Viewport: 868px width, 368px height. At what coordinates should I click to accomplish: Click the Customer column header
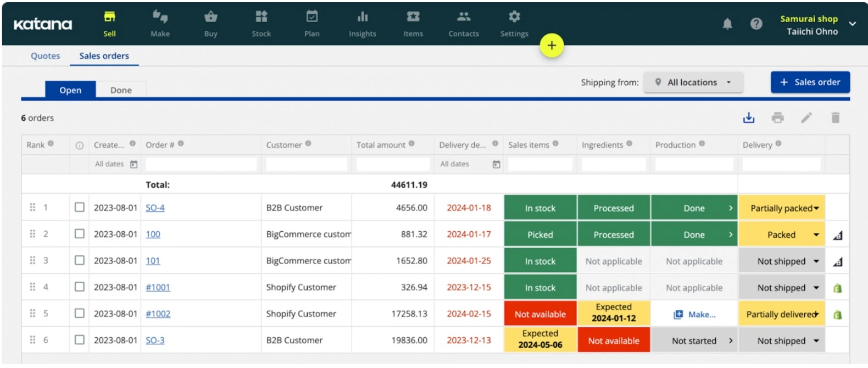(284, 144)
